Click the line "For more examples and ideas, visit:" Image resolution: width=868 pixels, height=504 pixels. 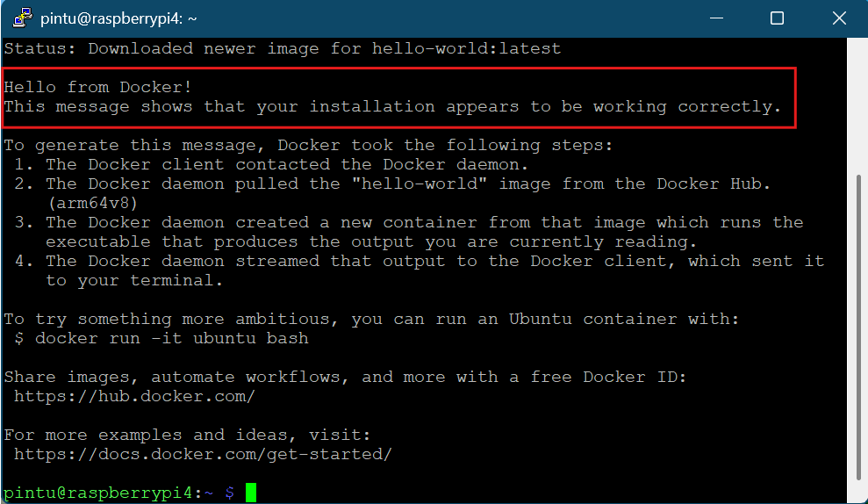coord(187,435)
